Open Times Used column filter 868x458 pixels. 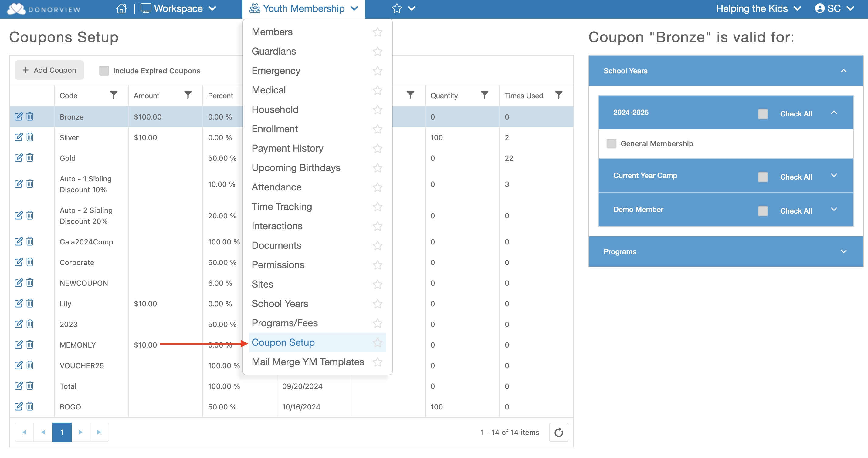pos(558,95)
